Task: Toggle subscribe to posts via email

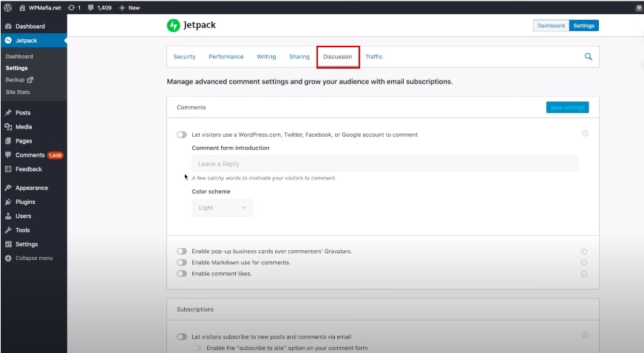Action: tap(182, 337)
